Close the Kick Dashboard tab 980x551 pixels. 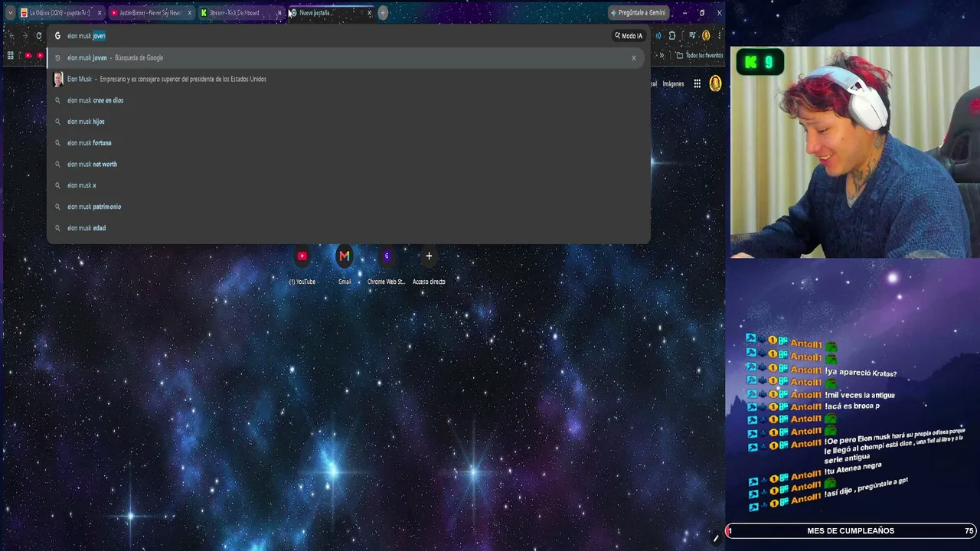pyautogui.click(x=279, y=13)
